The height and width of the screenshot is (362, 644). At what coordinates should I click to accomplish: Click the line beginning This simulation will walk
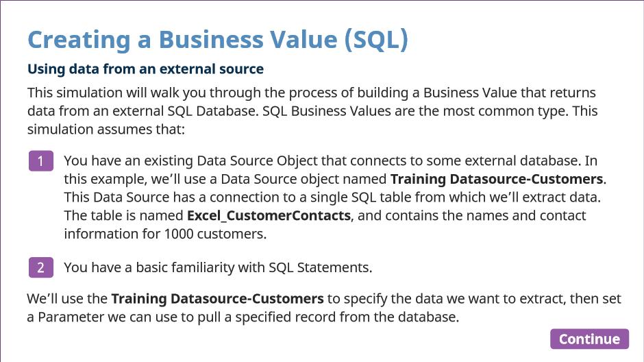coord(312,93)
